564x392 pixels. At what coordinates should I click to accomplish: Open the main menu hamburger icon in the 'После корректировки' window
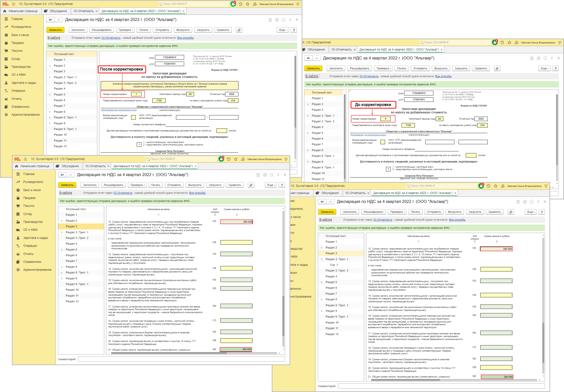(x=14, y=4)
